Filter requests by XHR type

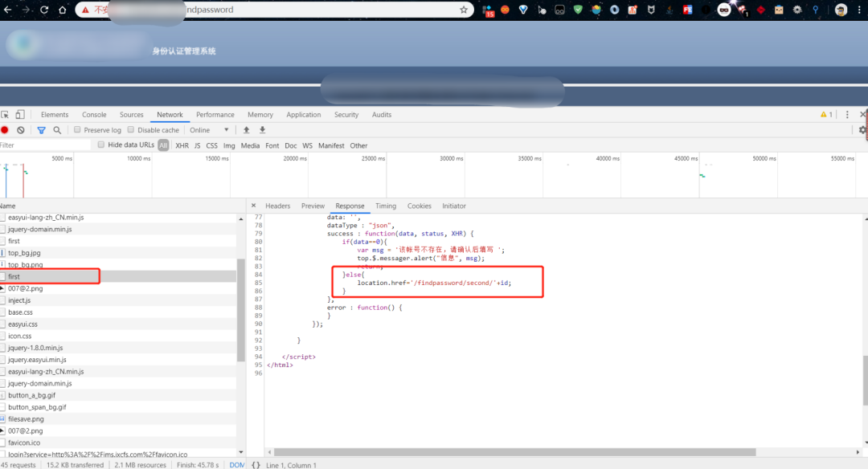point(182,145)
